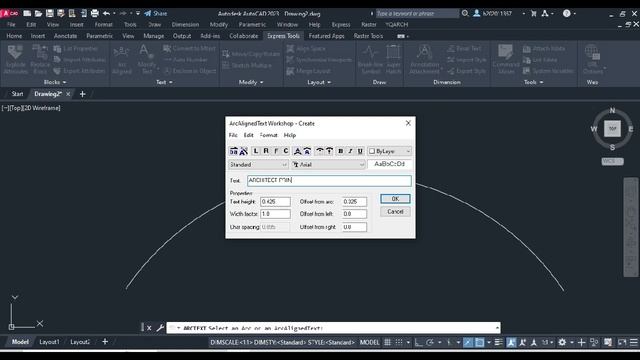
Task: Click Cancel in ArcAlignedText Workshop
Action: pos(395,212)
